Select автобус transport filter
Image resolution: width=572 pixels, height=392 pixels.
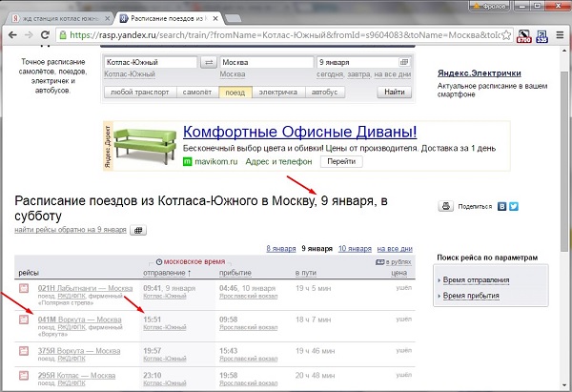coord(325,93)
